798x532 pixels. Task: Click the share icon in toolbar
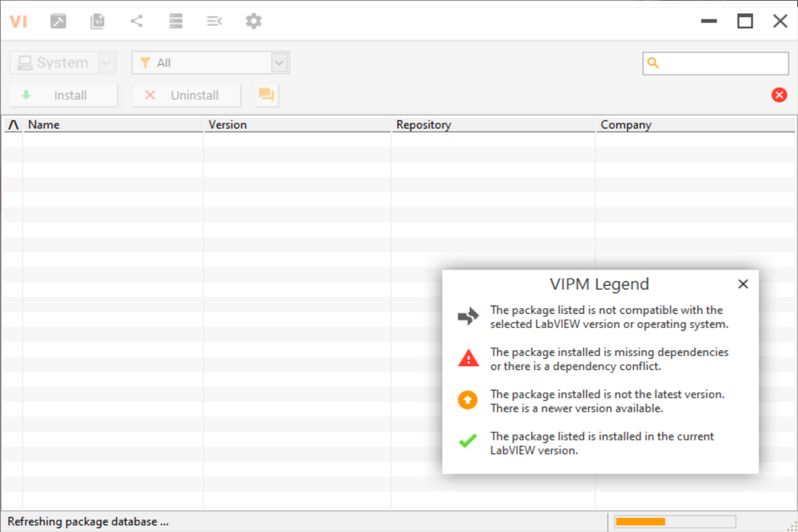137,21
